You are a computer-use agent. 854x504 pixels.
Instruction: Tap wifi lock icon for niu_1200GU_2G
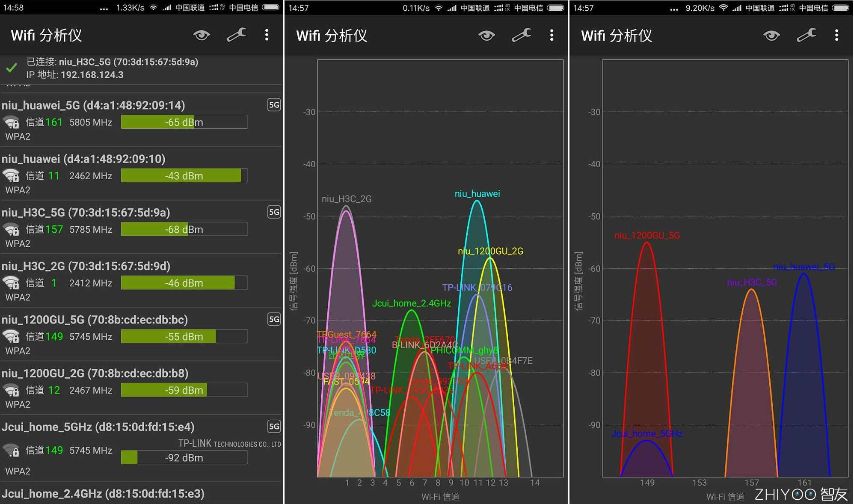(11, 390)
